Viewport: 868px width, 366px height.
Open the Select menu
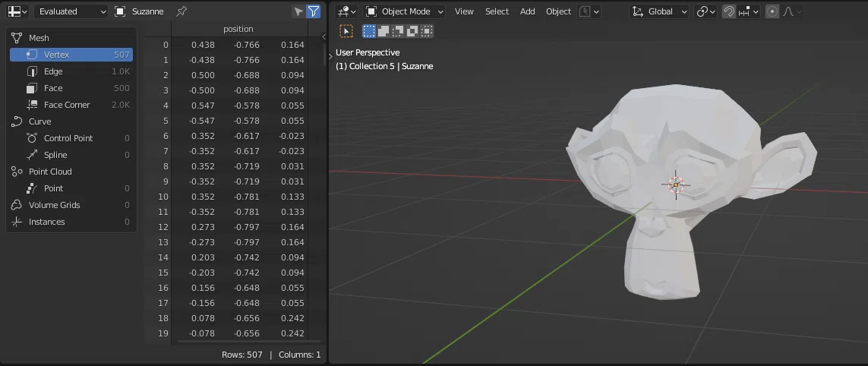[x=497, y=11]
